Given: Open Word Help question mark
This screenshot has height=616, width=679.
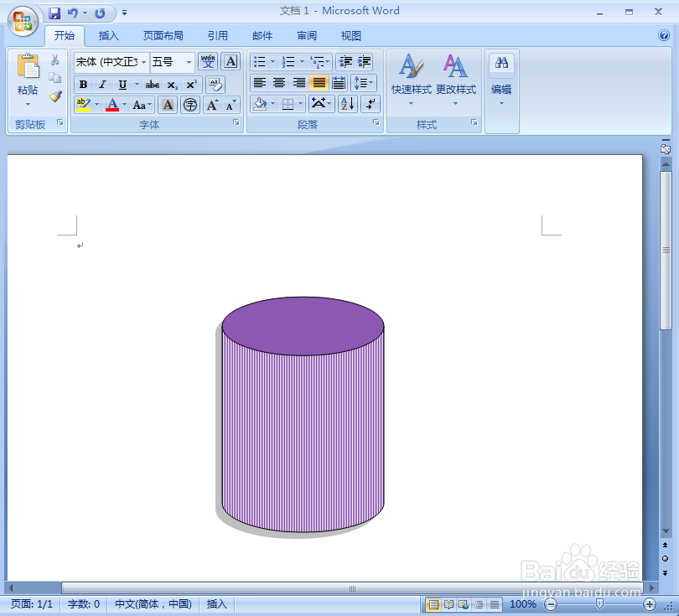Looking at the screenshot, I should tap(663, 35).
